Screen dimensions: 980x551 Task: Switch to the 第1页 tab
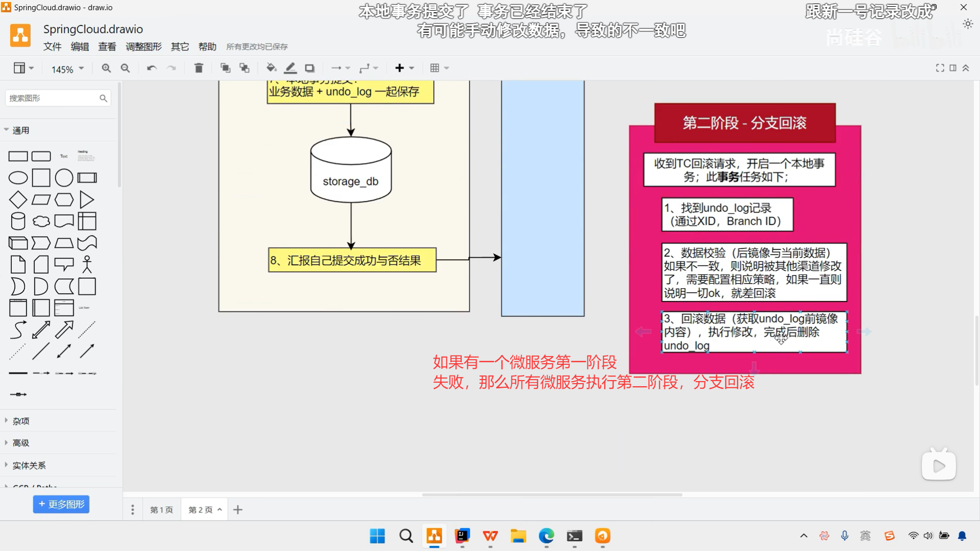[161, 510]
